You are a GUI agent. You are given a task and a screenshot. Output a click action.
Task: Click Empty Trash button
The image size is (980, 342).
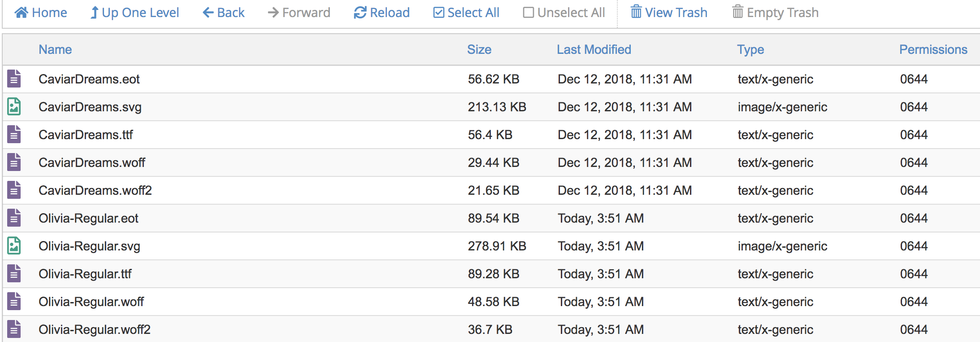[776, 13]
